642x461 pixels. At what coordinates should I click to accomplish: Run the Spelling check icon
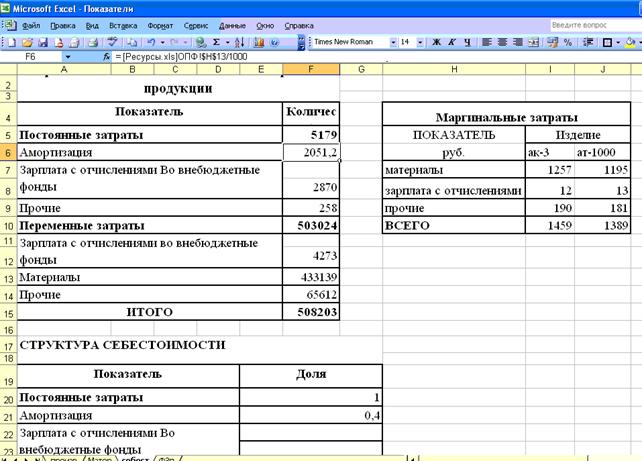[112, 42]
